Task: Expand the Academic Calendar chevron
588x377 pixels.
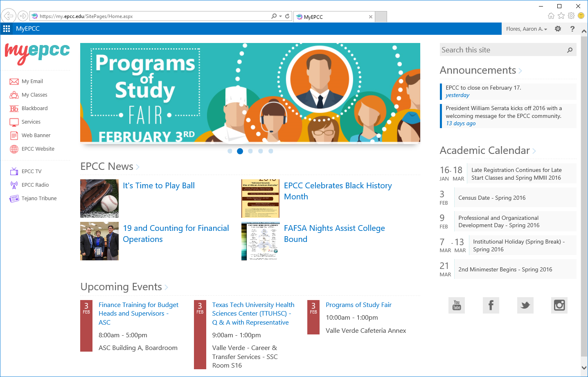Action: coord(534,151)
